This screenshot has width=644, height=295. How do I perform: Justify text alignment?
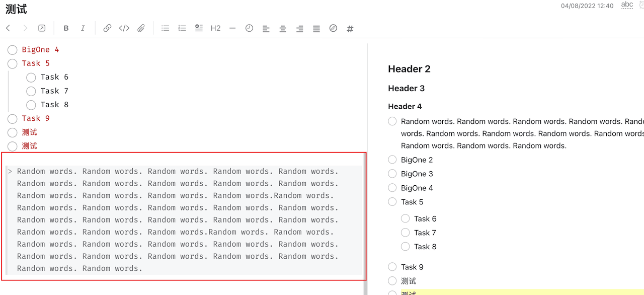[316, 29]
